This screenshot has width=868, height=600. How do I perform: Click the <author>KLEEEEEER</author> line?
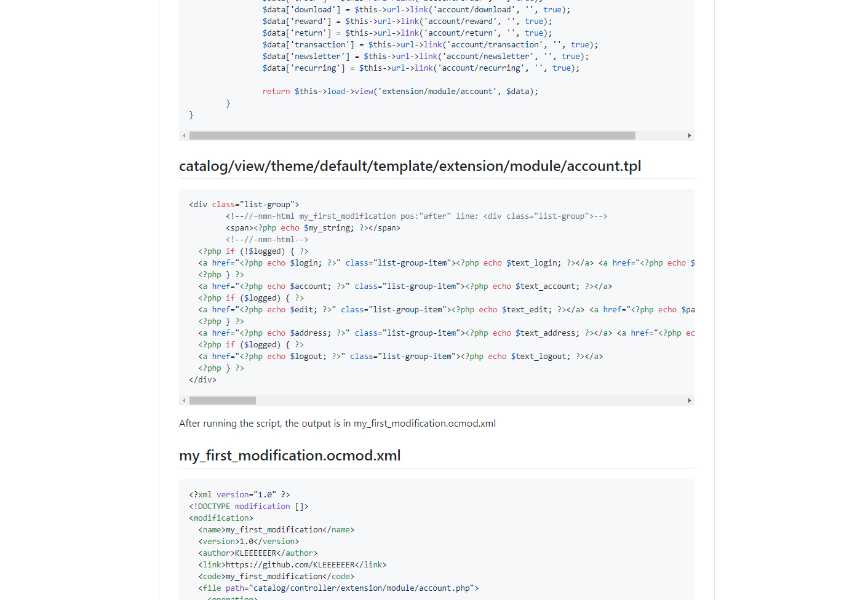pos(258,553)
